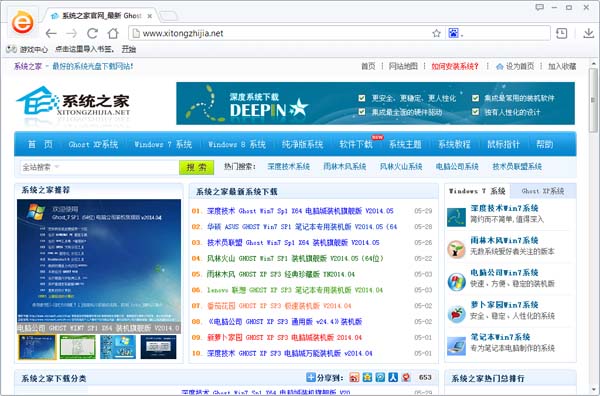Screen dimensions: 600x396
Task: Open the 系统主题 nav item
Action: (405, 144)
